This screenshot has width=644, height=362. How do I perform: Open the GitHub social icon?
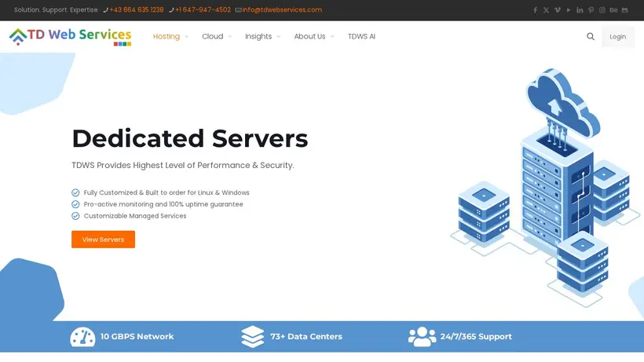pyautogui.click(x=624, y=10)
